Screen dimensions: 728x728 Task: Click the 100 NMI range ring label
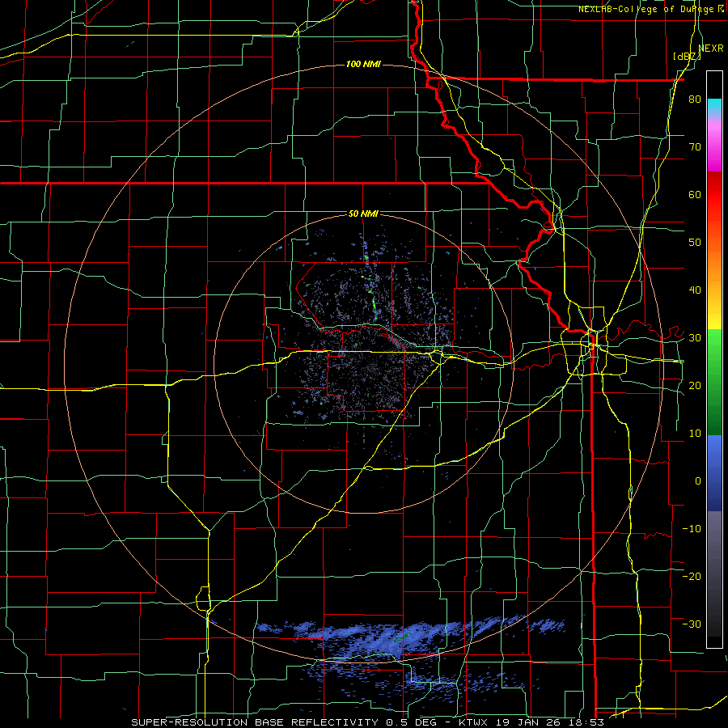point(363,64)
